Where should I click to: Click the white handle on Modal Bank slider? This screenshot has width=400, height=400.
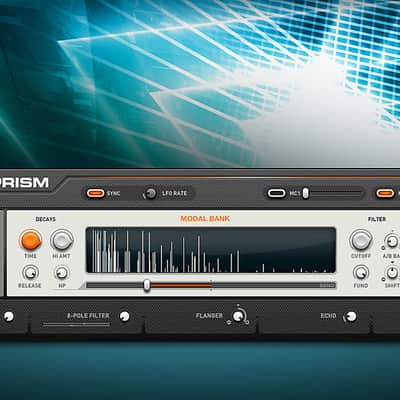point(147,285)
